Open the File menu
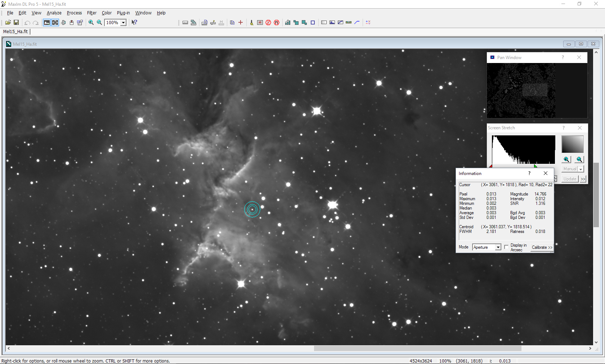605x364 pixels. point(10,13)
